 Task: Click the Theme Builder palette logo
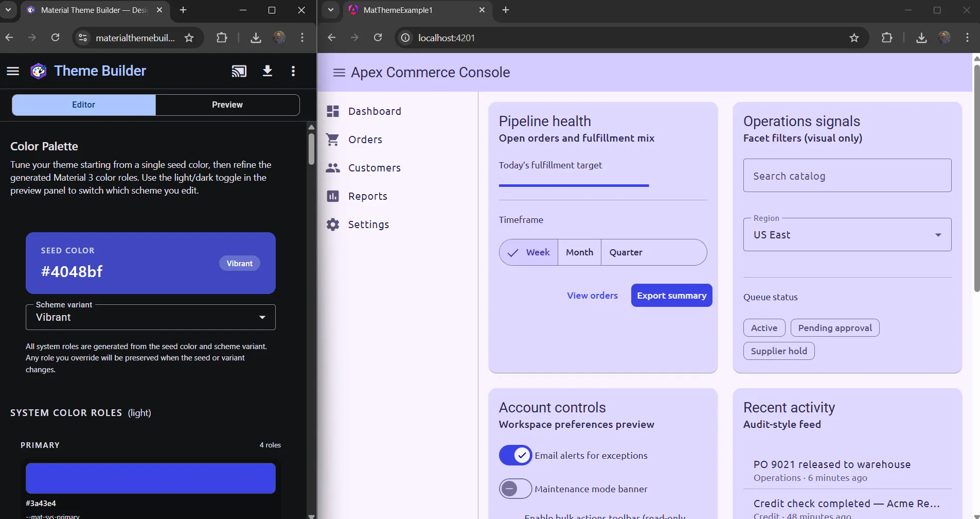point(39,71)
